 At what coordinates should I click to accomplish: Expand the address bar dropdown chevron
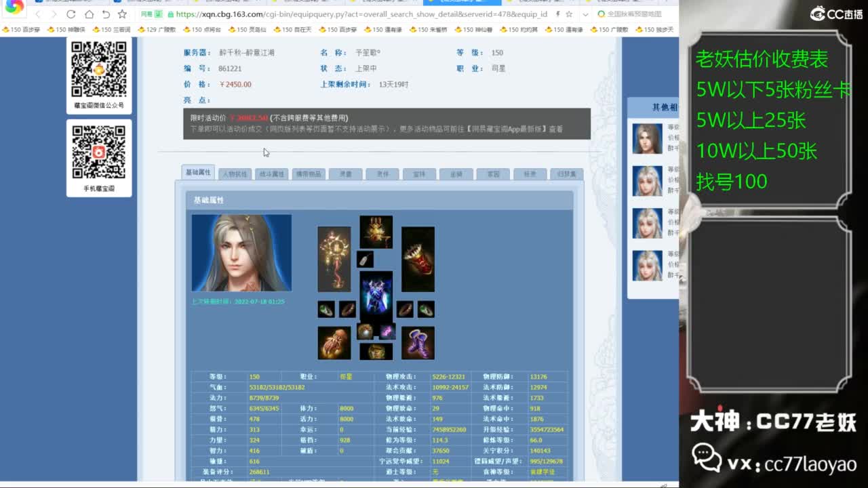coord(585,14)
